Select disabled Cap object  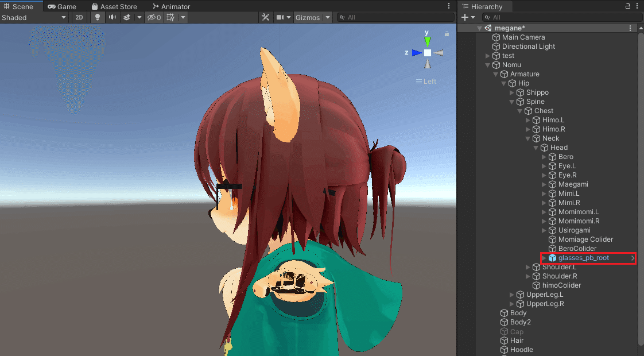(x=516, y=332)
